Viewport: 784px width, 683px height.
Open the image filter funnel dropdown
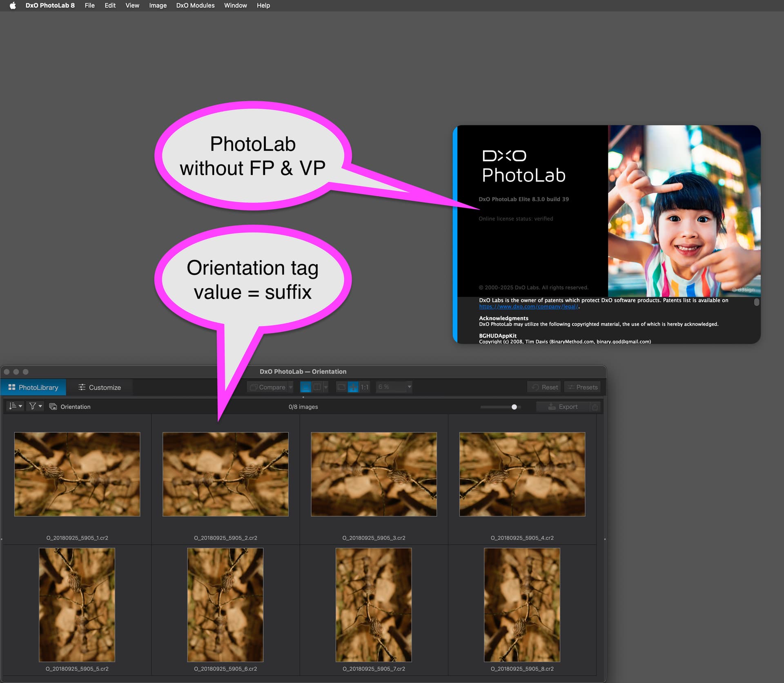coord(36,406)
